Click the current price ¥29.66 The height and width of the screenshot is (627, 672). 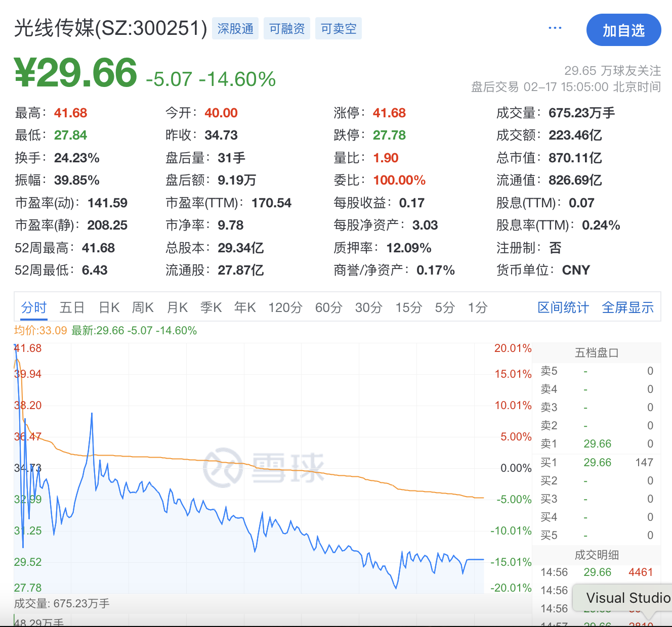click(76, 73)
